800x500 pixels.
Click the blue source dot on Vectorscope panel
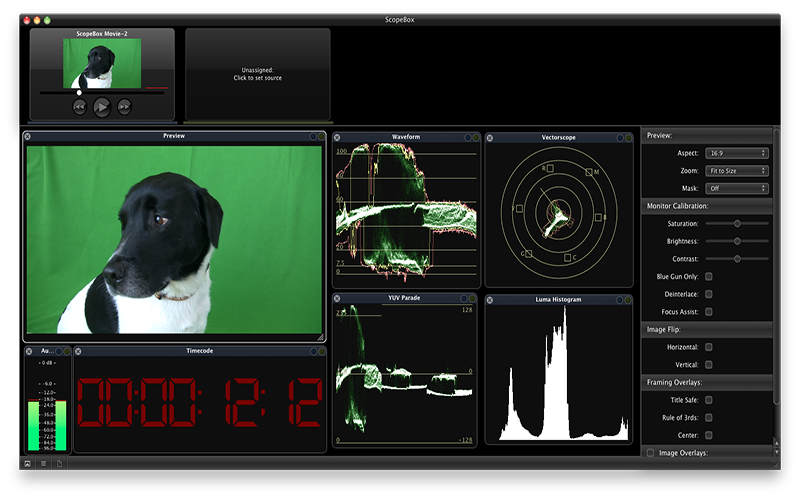(x=620, y=138)
